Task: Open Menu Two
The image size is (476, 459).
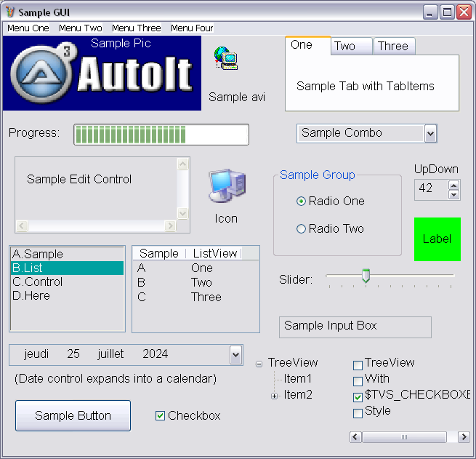Action: point(81,28)
